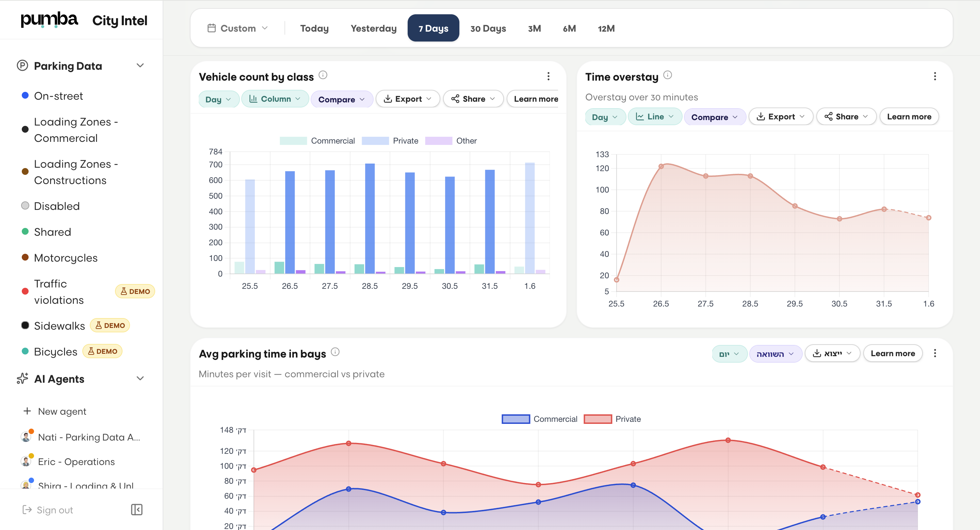This screenshot has height=530, width=980.
Task: Open Export dropdown in Time overstay card
Action: click(x=781, y=117)
